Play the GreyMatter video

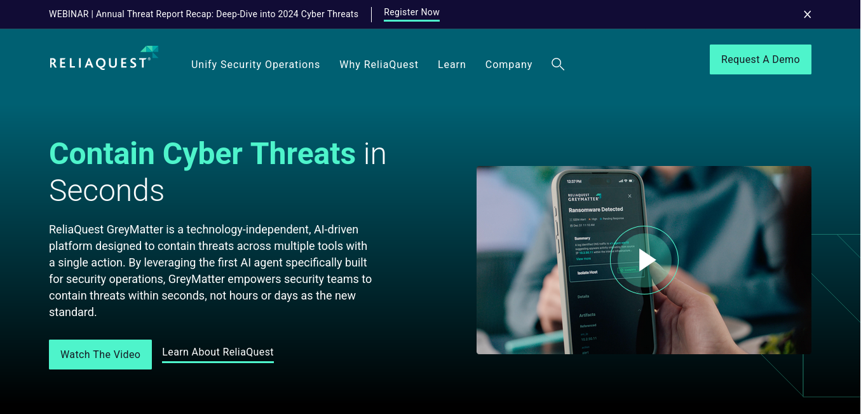tap(644, 260)
